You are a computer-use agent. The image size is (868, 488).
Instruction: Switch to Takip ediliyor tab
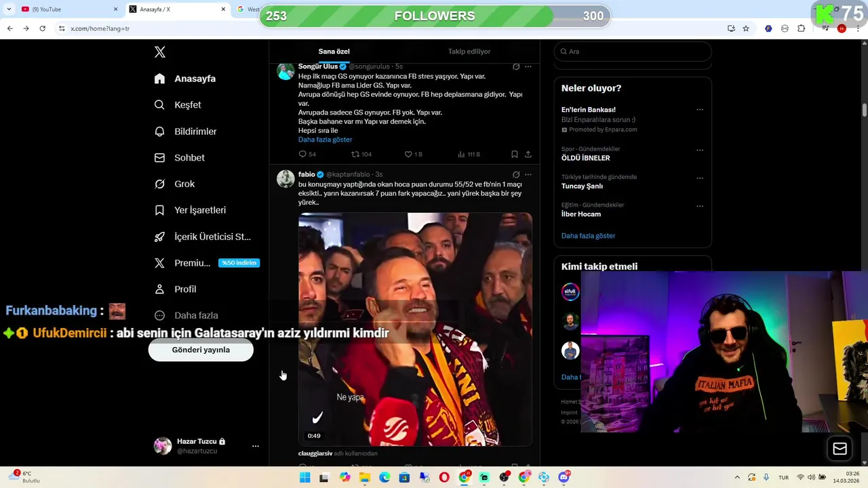click(469, 52)
